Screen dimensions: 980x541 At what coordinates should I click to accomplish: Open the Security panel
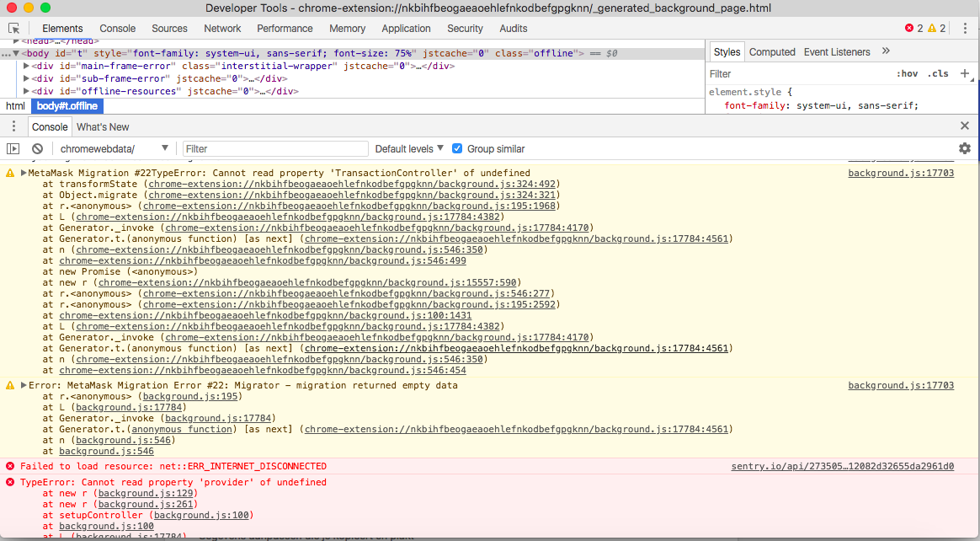click(465, 28)
